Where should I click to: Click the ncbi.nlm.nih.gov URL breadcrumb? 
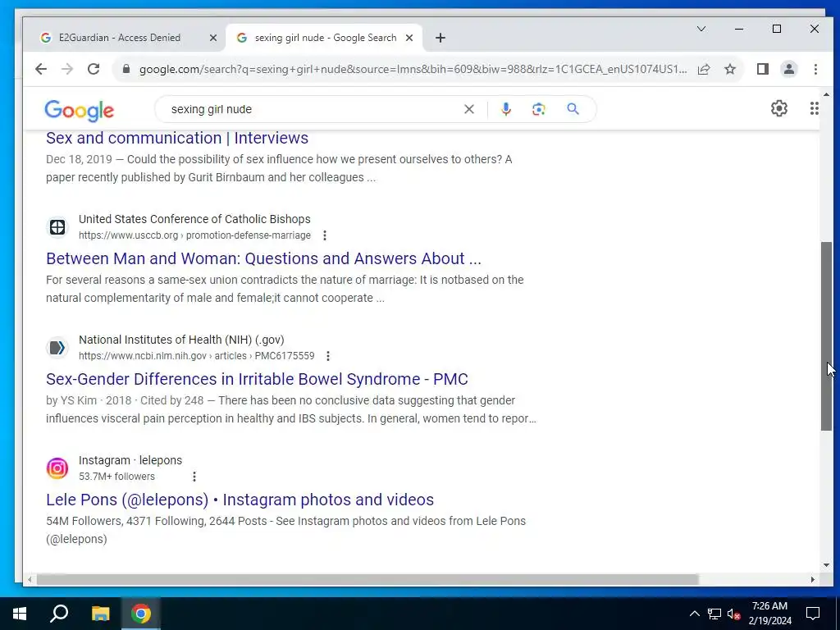197,356
